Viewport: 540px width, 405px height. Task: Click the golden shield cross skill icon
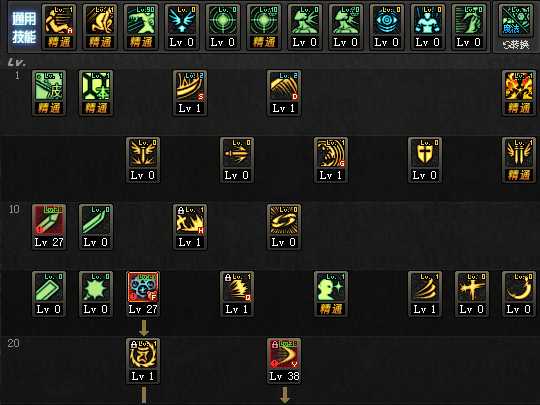pos(425,160)
